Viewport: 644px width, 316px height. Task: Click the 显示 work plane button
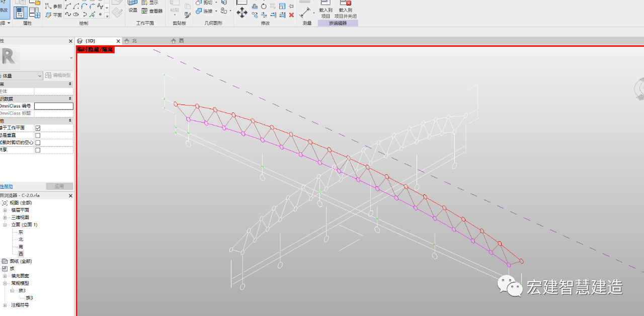149,3
